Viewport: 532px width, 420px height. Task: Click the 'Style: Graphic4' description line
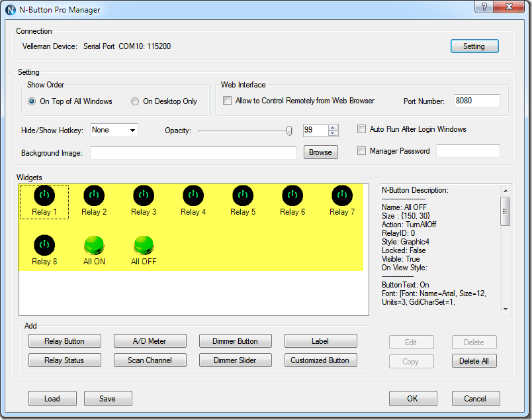(406, 242)
